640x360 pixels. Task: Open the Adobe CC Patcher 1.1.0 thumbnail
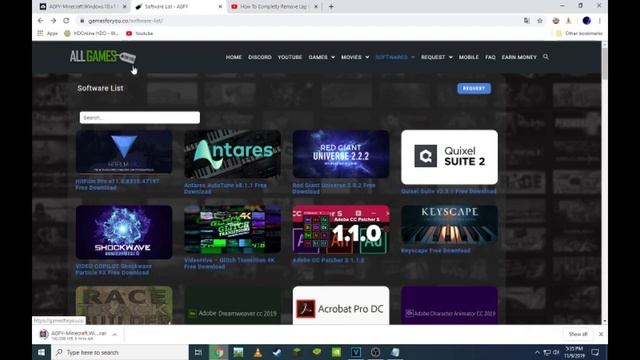click(x=341, y=229)
